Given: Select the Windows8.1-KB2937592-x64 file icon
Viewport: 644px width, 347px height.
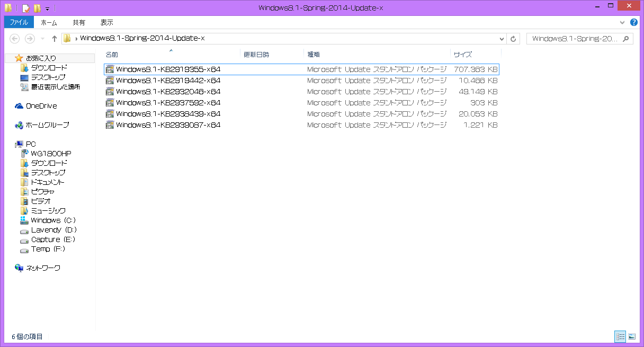Looking at the screenshot, I should pos(110,103).
